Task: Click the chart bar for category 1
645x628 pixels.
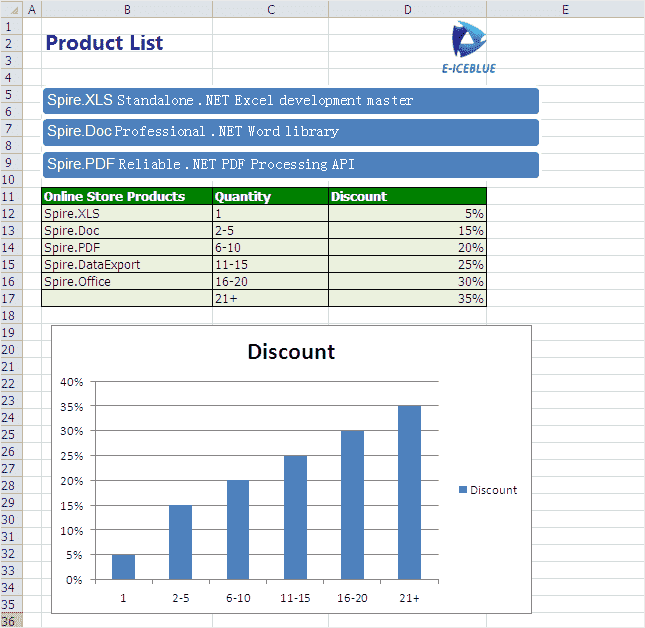Action: [123, 567]
